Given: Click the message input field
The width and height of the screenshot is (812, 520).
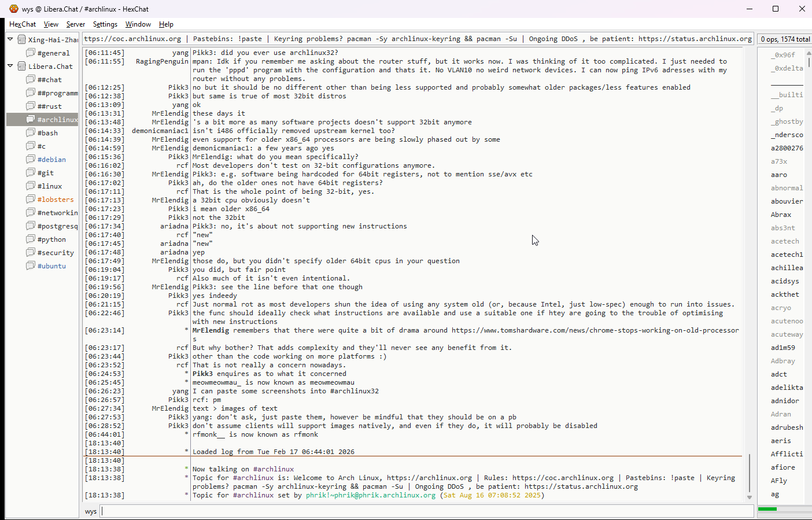Looking at the screenshot, I should click(x=427, y=511).
